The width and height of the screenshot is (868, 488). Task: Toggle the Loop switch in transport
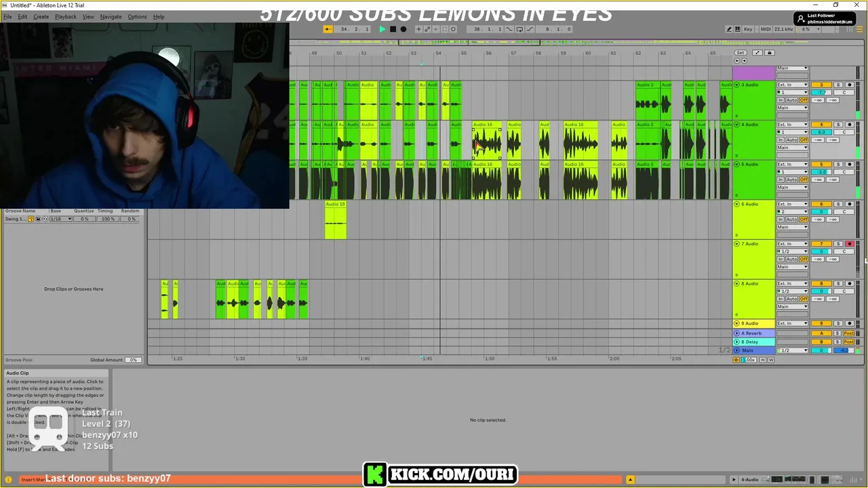519,29
